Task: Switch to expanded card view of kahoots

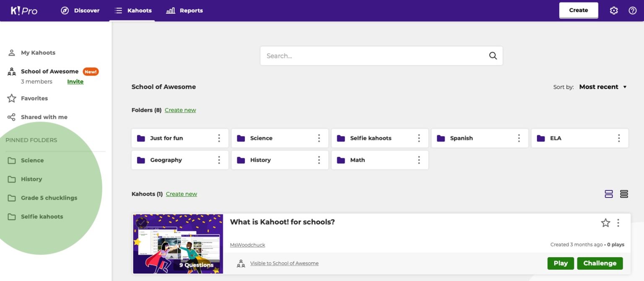Action: [609, 194]
